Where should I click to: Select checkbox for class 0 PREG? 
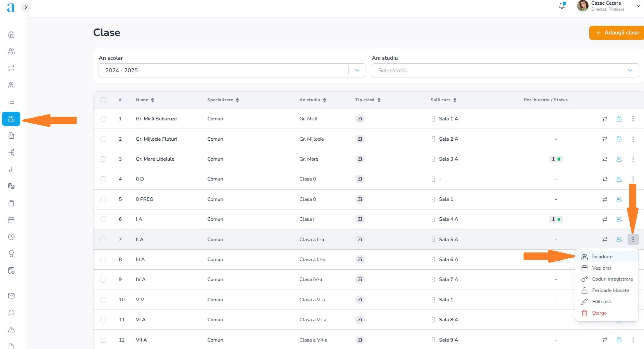pos(103,199)
